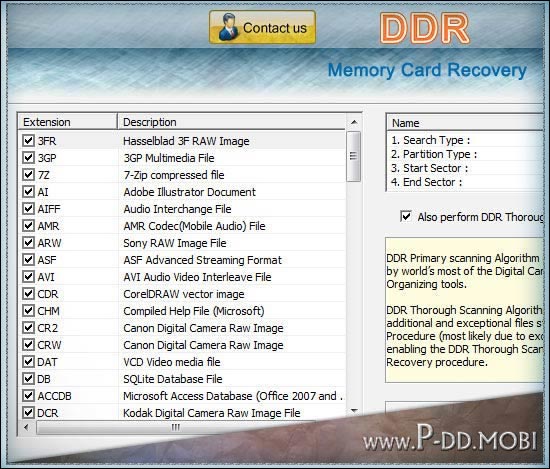This screenshot has width=550, height=469.
Task: Toggle the ASF extension checkbox
Action: [28, 260]
